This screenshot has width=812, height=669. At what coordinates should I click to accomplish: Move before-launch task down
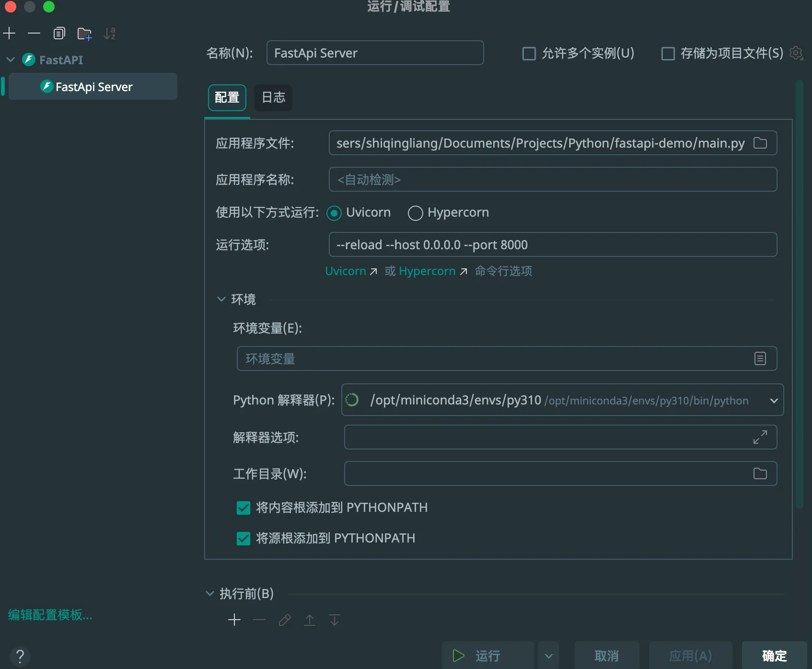click(x=335, y=620)
